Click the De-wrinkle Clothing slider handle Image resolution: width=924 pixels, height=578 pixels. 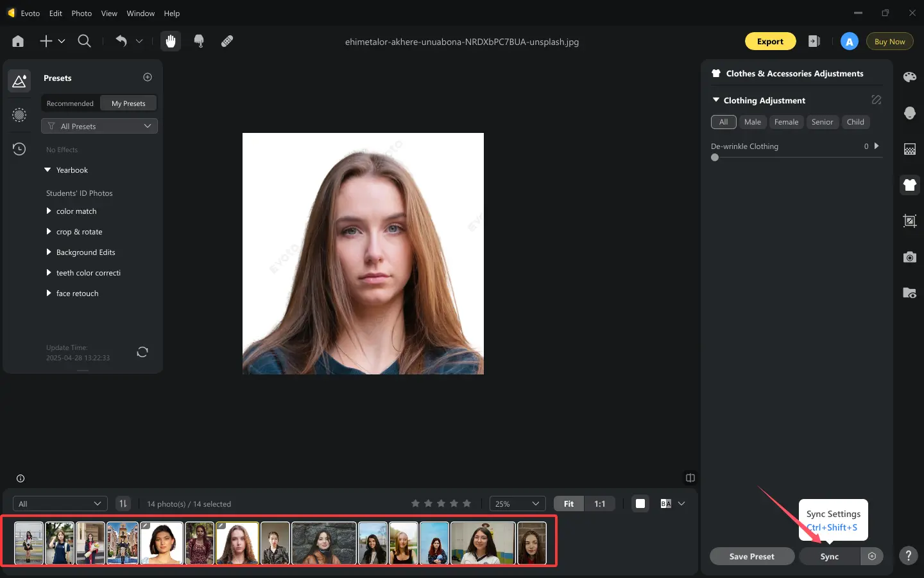715,157
